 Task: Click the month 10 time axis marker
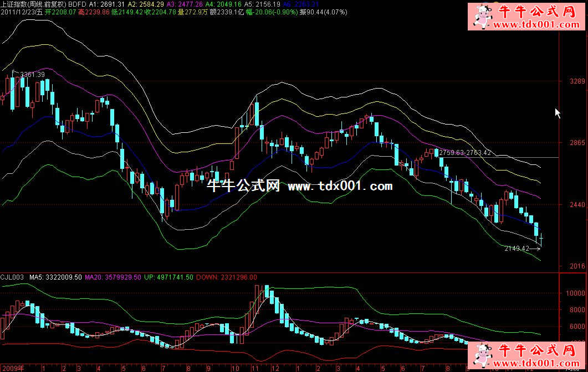click(x=235, y=368)
